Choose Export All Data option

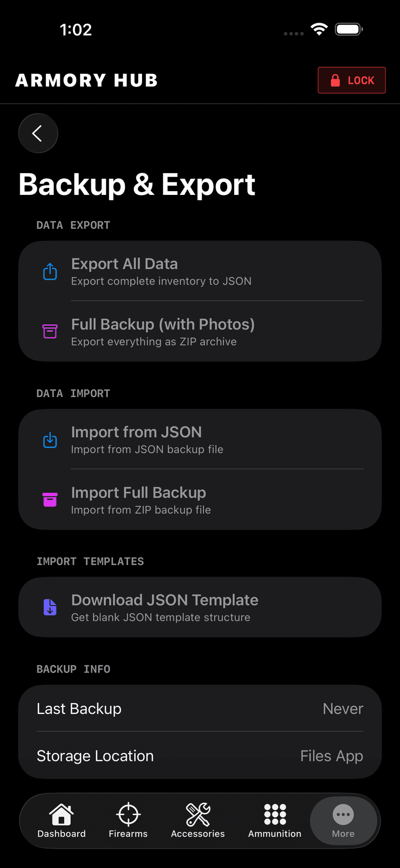click(x=200, y=272)
